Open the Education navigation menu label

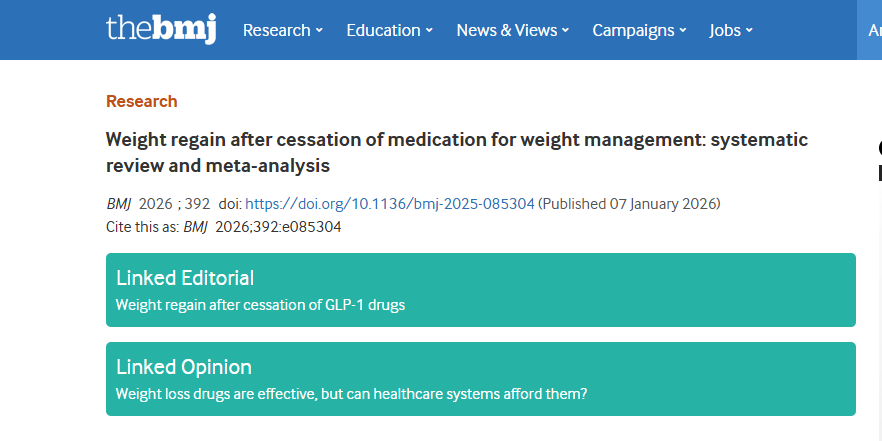(x=384, y=30)
